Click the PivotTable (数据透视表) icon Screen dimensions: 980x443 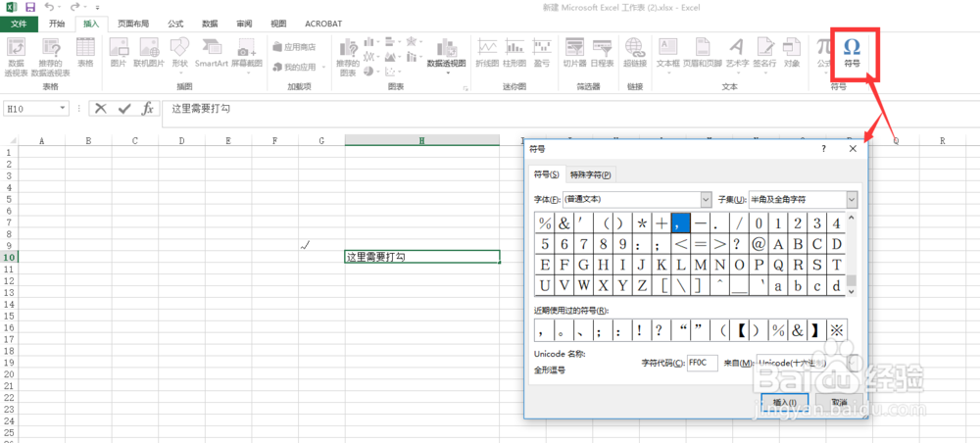point(17,57)
